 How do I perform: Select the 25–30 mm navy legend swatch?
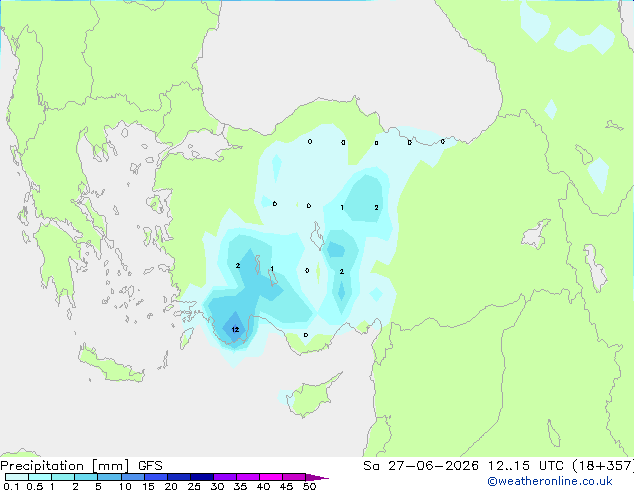[202, 477]
